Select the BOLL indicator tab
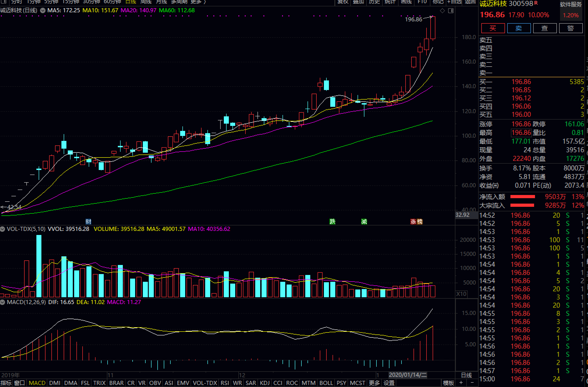Image resolution: width=588 pixels, height=387 pixels. tap(326, 383)
